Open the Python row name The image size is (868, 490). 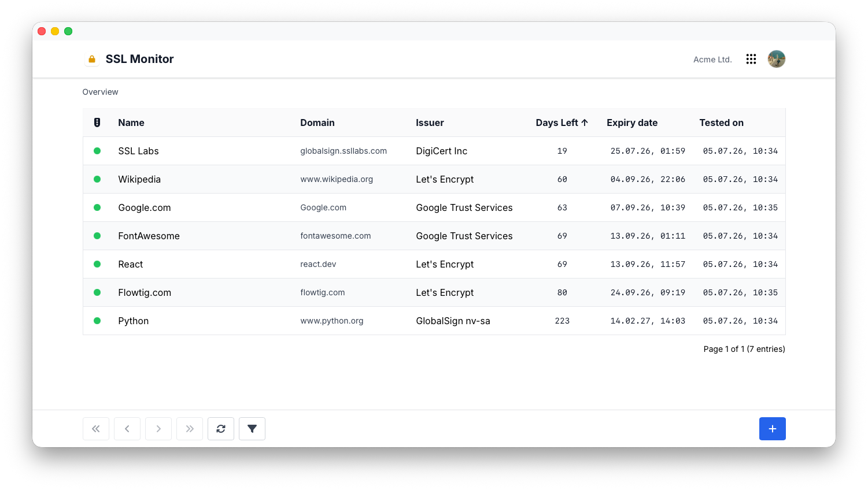click(134, 321)
